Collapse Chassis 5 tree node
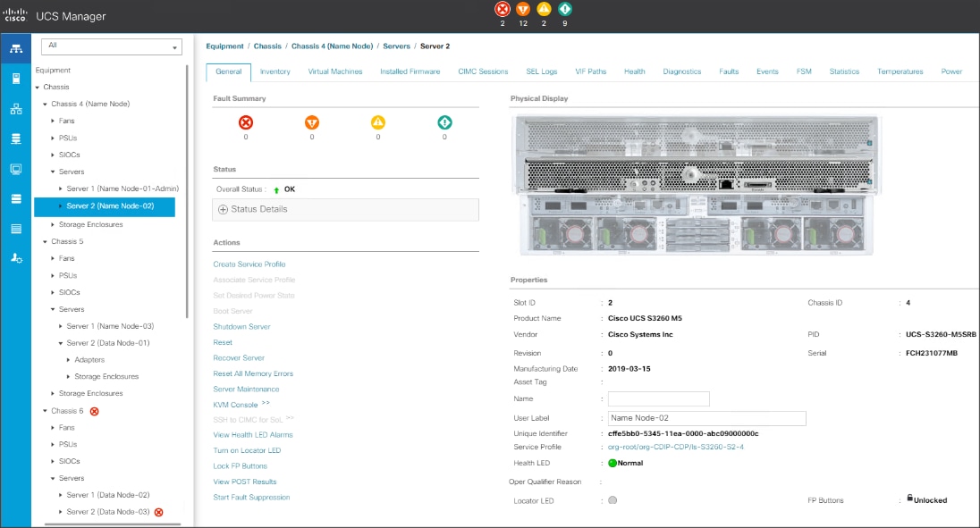Viewport: 980px width, 528px height. pos(45,241)
